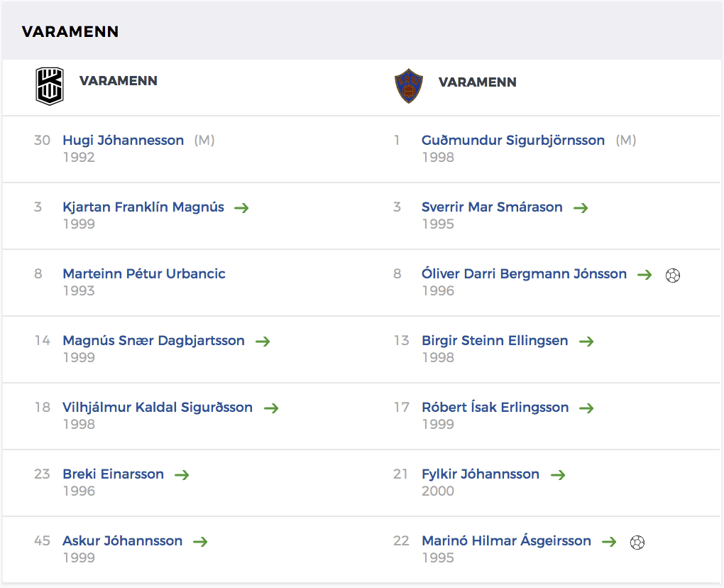Click the Varamenn section header
Image resolution: width=724 pixels, height=588 pixels.
[x=70, y=31]
